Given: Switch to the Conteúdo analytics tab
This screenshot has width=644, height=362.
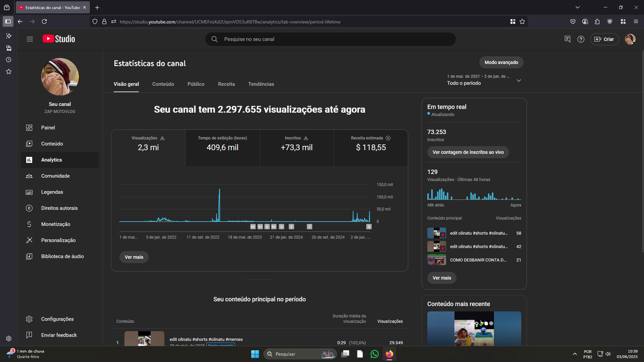Looking at the screenshot, I should click(163, 84).
